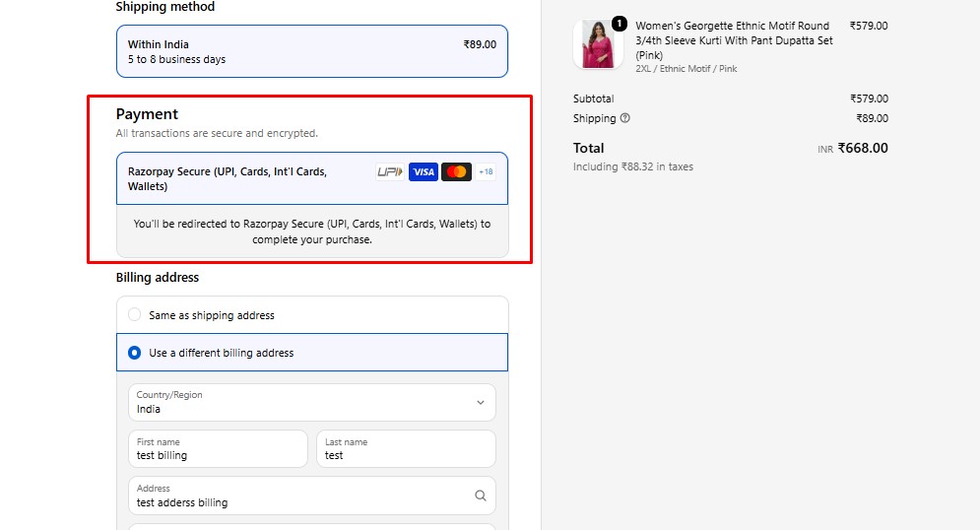
Task: Select Same as shipping address option
Action: click(312, 315)
